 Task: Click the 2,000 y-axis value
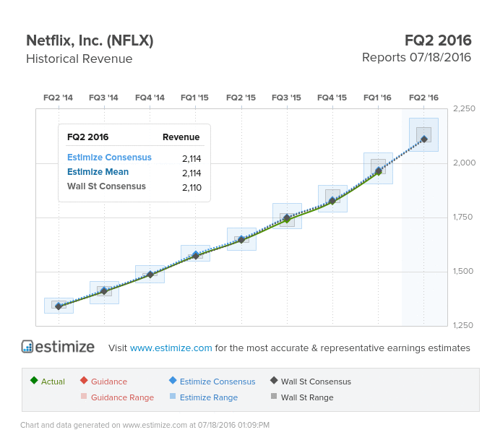[464, 163]
